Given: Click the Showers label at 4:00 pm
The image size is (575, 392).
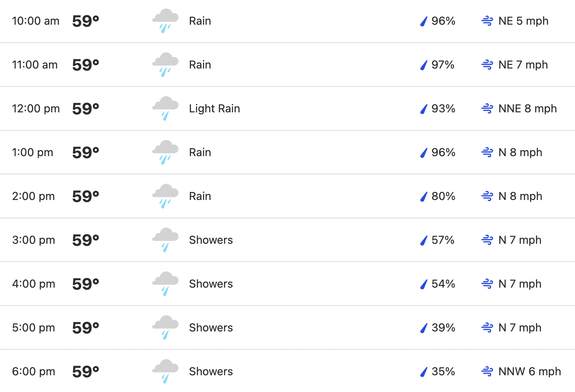Looking at the screenshot, I should [x=211, y=284].
